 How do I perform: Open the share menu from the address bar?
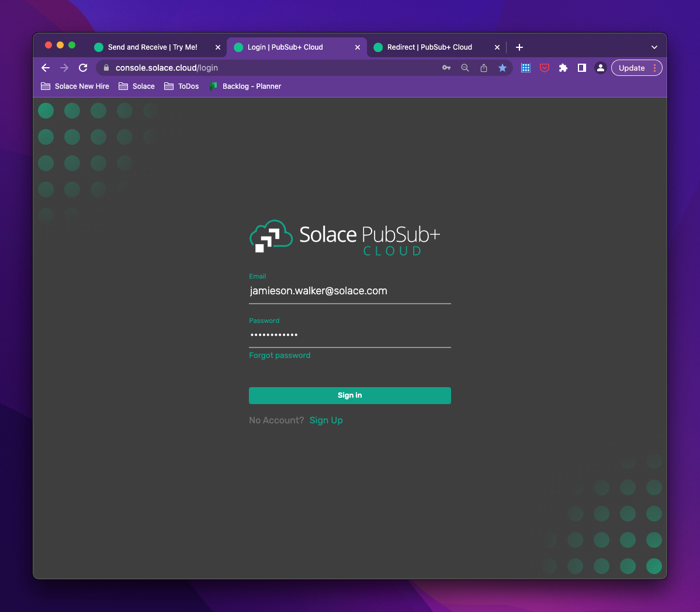click(x=483, y=68)
